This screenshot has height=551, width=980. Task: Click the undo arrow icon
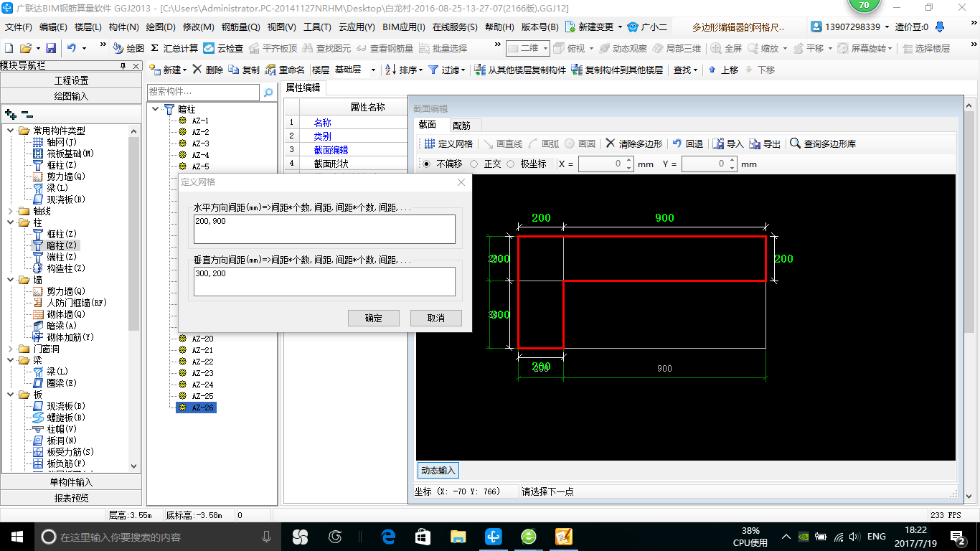[72, 48]
